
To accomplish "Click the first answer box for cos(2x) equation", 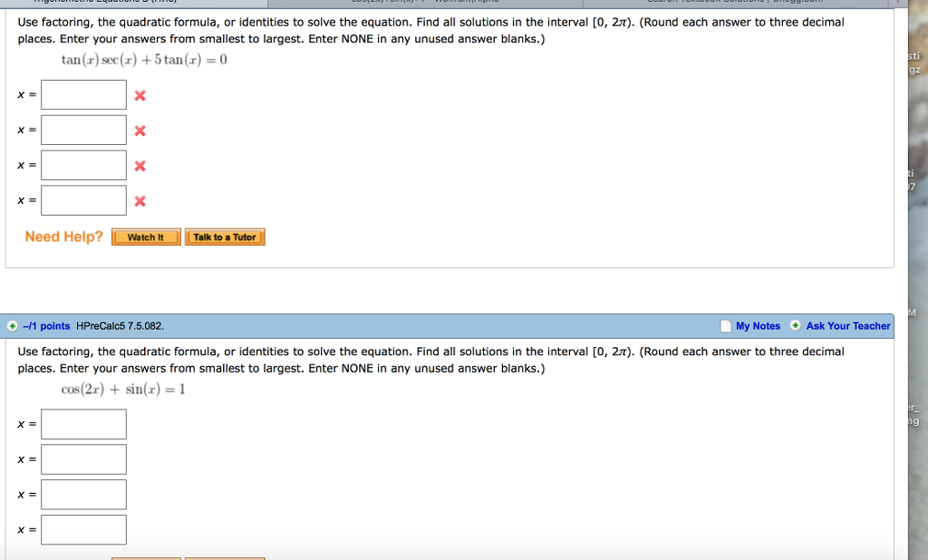I will (x=83, y=423).
